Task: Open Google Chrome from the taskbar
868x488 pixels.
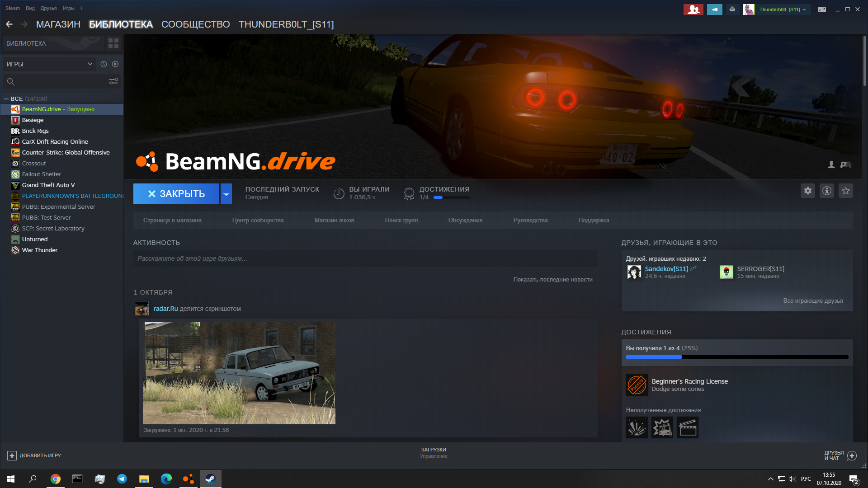Action: click(56, 479)
